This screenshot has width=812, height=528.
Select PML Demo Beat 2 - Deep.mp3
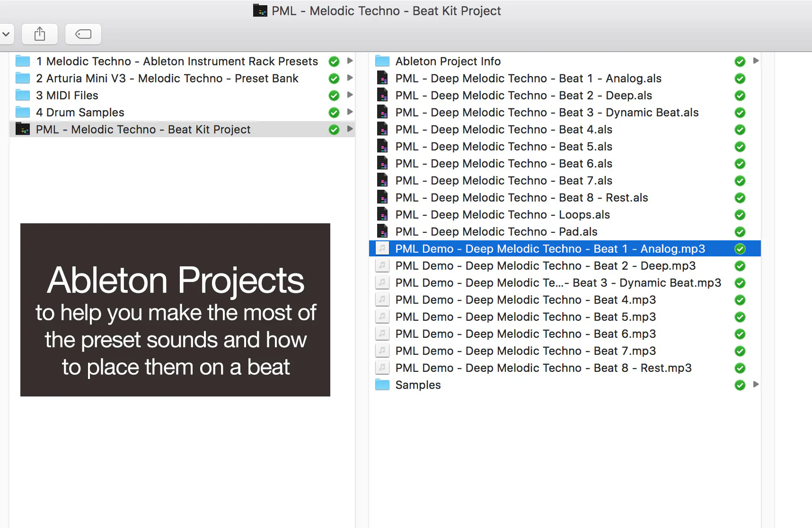coord(545,266)
